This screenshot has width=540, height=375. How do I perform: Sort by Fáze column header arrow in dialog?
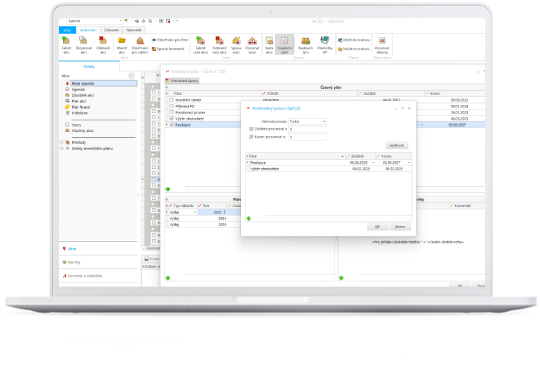(342, 156)
